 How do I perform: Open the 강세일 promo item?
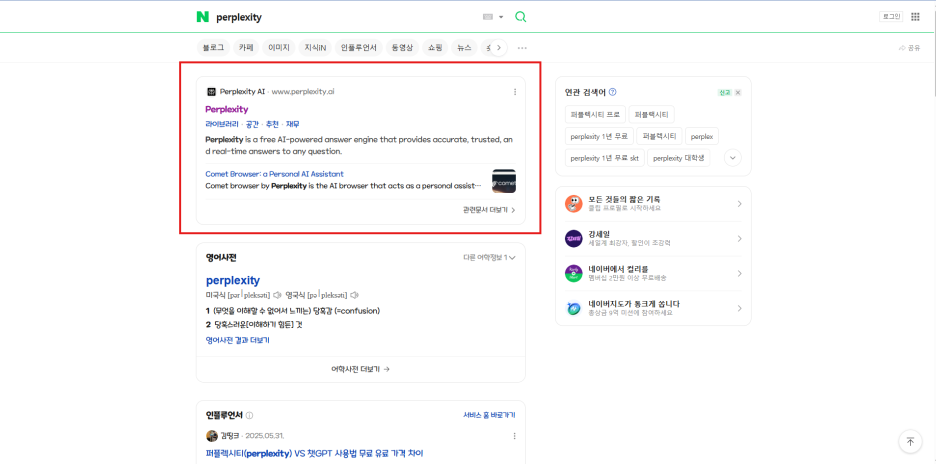point(653,238)
